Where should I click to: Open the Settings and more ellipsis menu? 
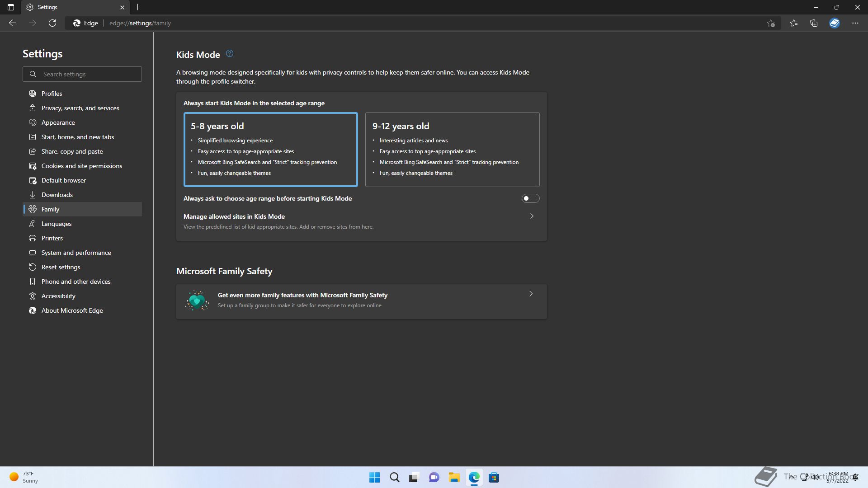(855, 23)
